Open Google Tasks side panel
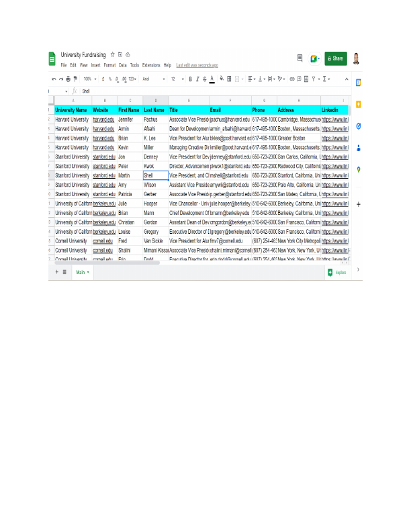The height and width of the screenshot is (532, 411). pyautogui.click(x=358, y=126)
